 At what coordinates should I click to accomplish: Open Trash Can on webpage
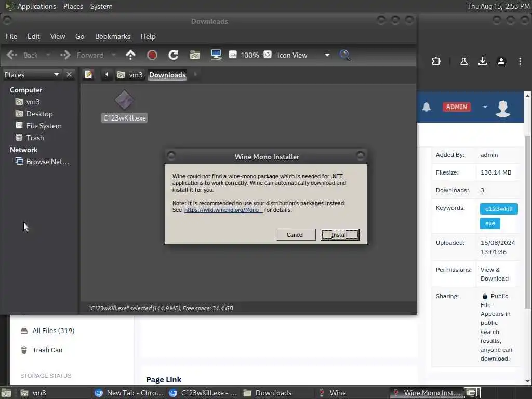[42, 350]
